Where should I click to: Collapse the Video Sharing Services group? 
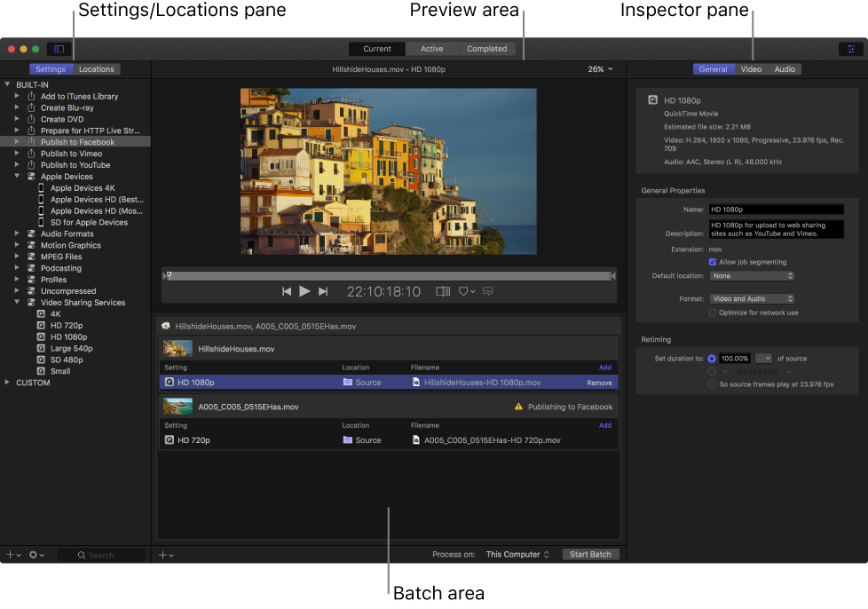click(x=19, y=303)
